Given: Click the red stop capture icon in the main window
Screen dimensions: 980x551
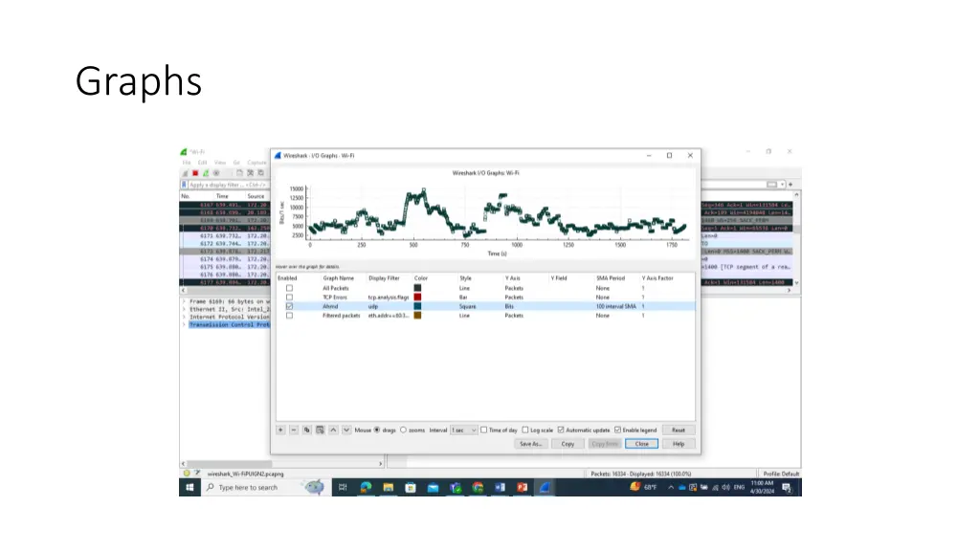Looking at the screenshot, I should (195, 173).
